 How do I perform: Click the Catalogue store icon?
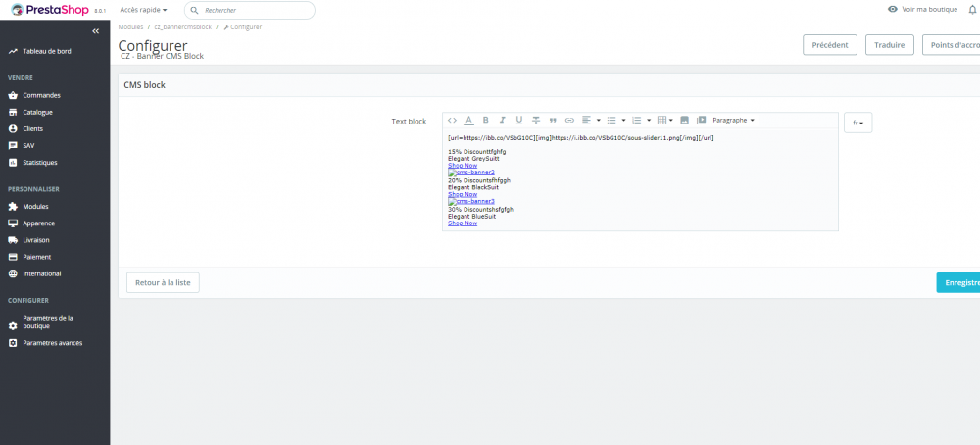click(13, 113)
